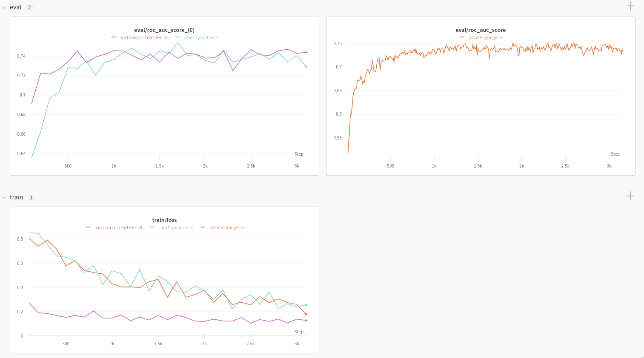This screenshot has width=644, height=358.
Task: Click the train section heading text
Action: [x=17, y=197]
